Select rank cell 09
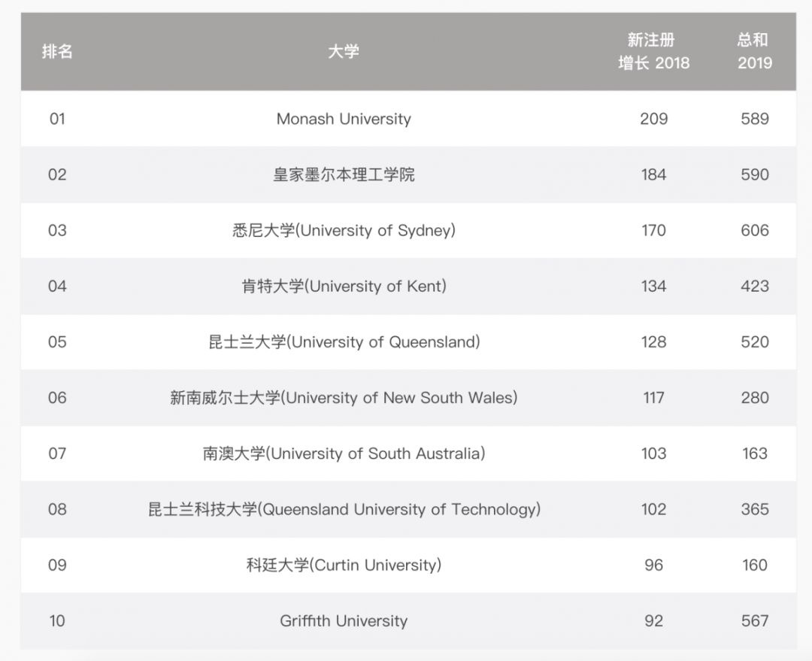Screen dimensions: 812x661 pyautogui.click(x=57, y=565)
